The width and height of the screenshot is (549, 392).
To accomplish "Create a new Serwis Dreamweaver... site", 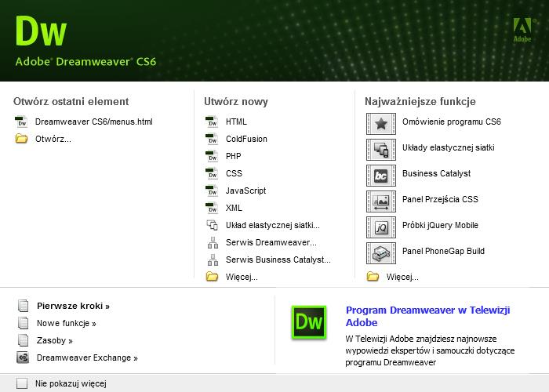I will pyautogui.click(x=271, y=242).
